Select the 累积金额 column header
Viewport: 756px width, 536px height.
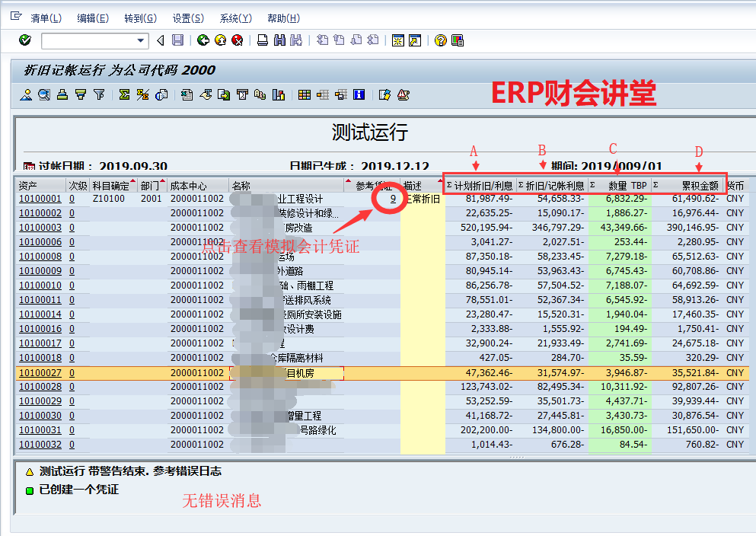click(x=699, y=185)
